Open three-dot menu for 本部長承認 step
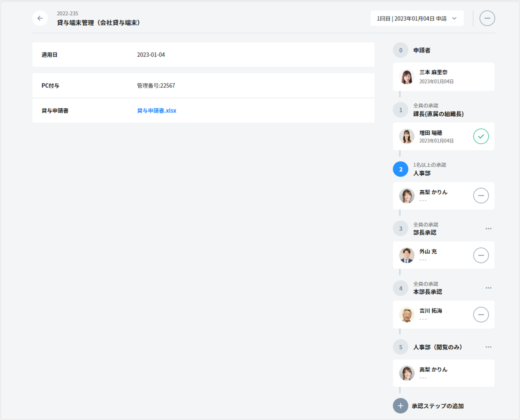Viewport: 520px width, 420px height. click(488, 288)
